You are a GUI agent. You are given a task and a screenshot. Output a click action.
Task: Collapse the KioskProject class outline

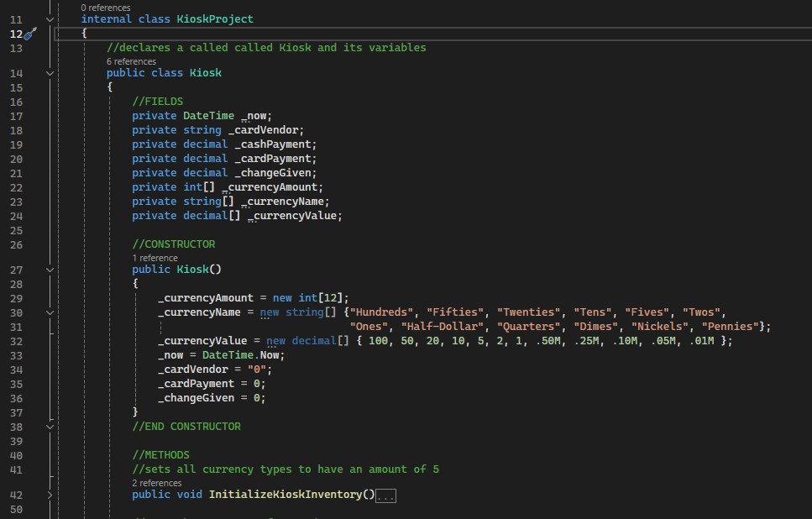tap(50, 18)
